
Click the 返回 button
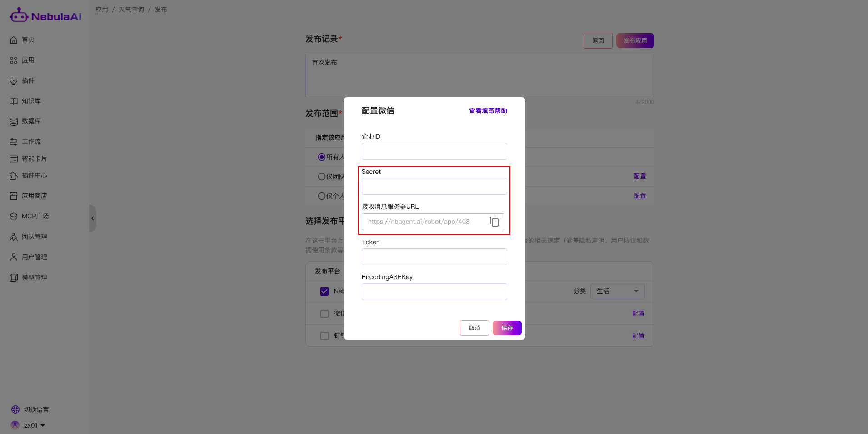pos(598,40)
